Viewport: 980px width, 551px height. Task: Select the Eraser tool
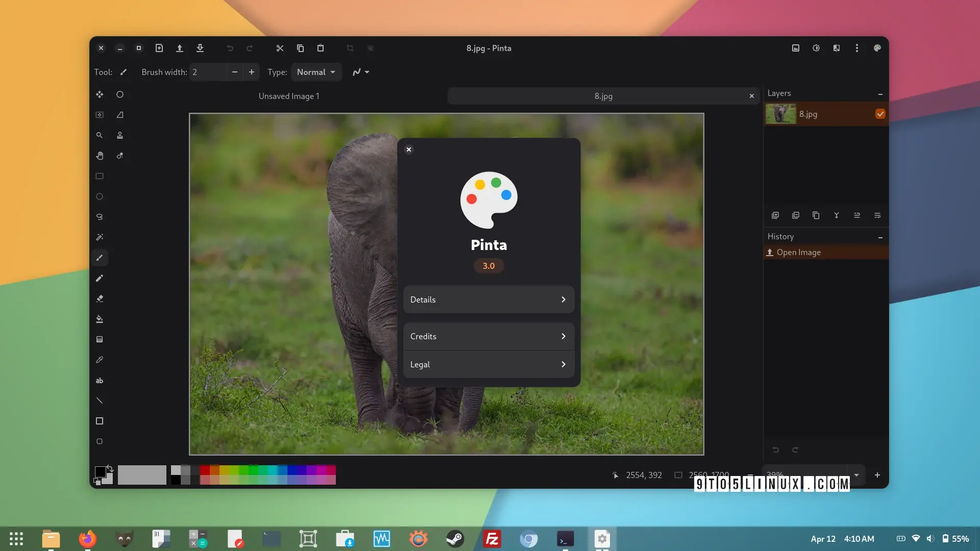point(100,298)
